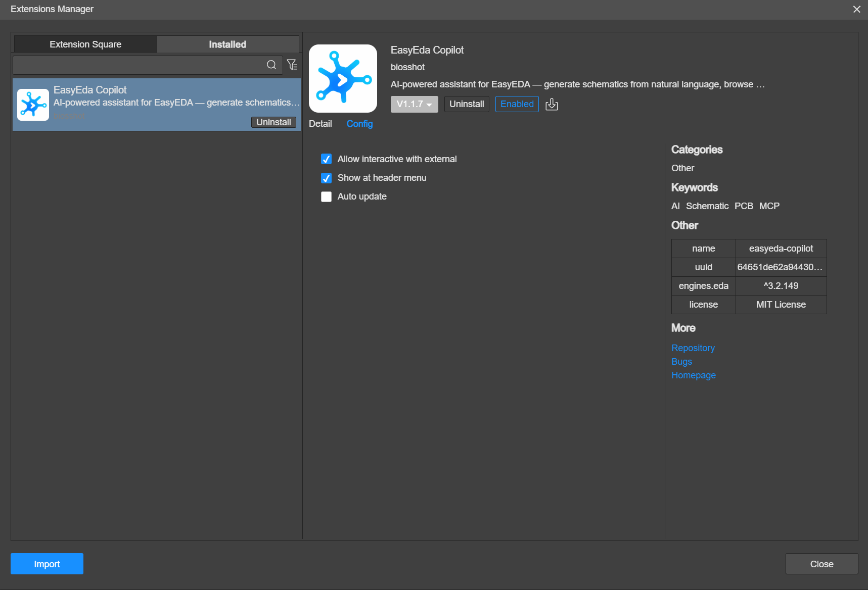
Task: Click the Close button
Action: (x=821, y=564)
